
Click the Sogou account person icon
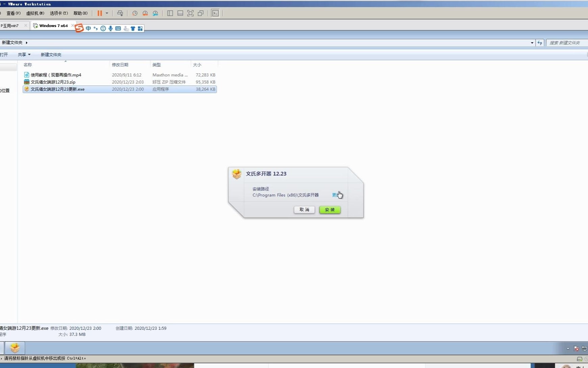click(126, 28)
